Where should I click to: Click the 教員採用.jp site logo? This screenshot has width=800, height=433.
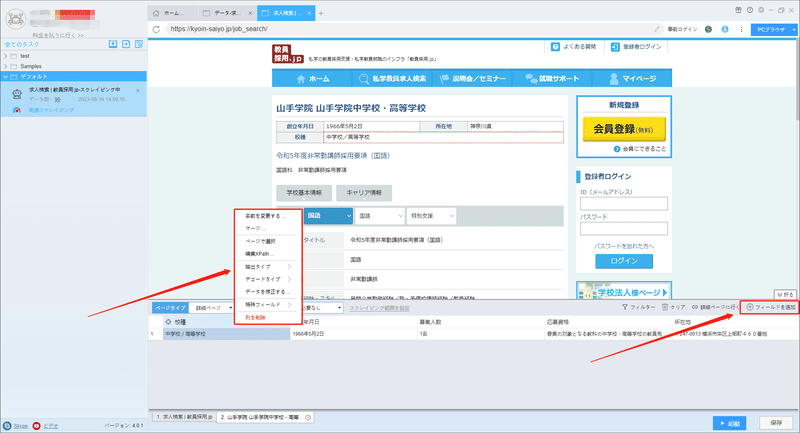(288, 54)
